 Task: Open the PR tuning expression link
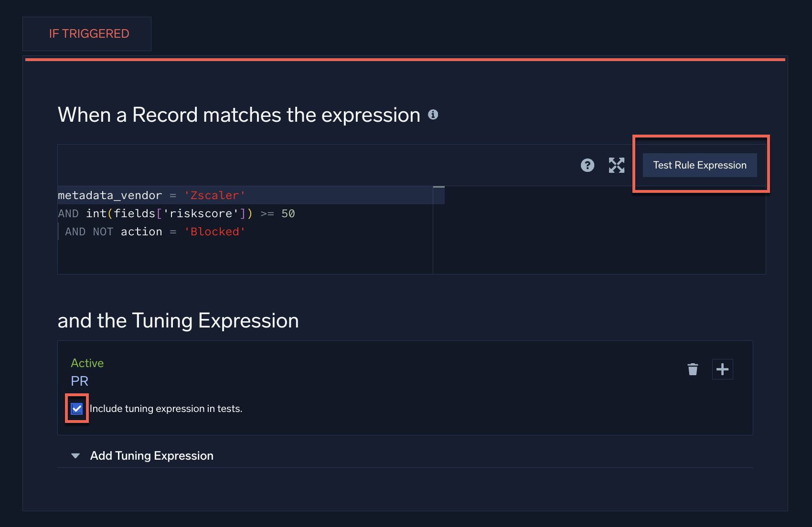point(79,381)
